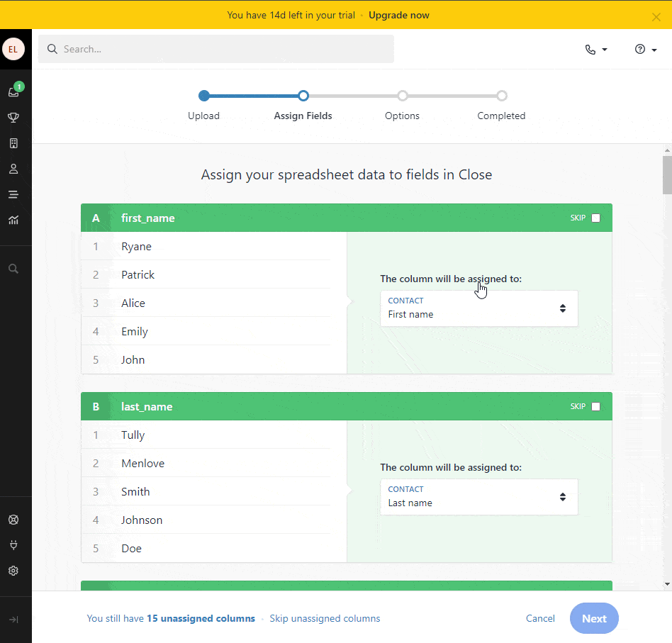Image resolution: width=672 pixels, height=643 pixels.
Task: Open the EL user avatar menu
Action: pos(13,50)
